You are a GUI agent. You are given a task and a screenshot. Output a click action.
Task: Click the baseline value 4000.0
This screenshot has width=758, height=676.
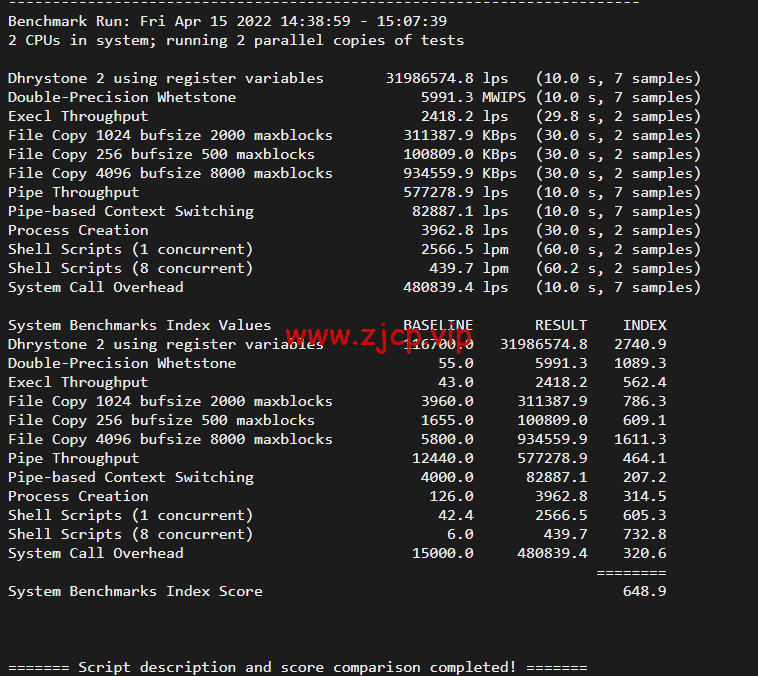click(x=447, y=477)
